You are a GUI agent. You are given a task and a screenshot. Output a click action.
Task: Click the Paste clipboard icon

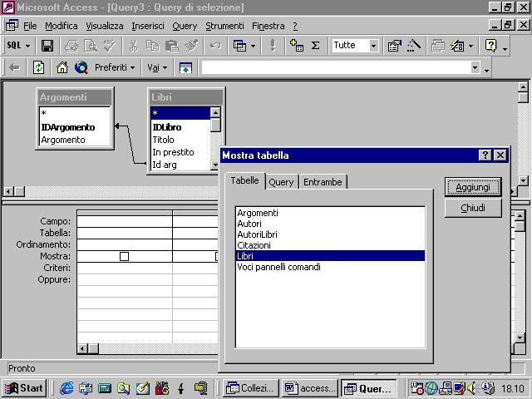[x=172, y=46]
